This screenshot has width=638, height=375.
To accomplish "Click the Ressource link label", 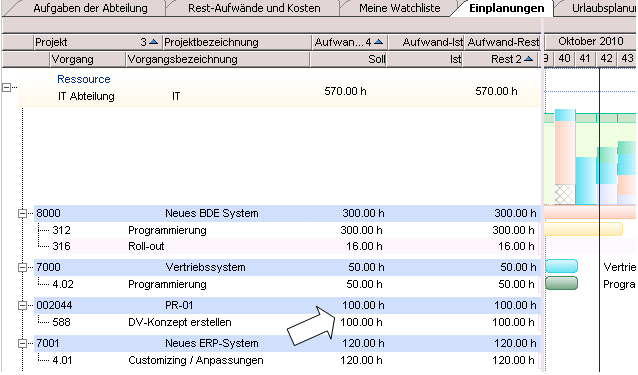I will (x=84, y=79).
